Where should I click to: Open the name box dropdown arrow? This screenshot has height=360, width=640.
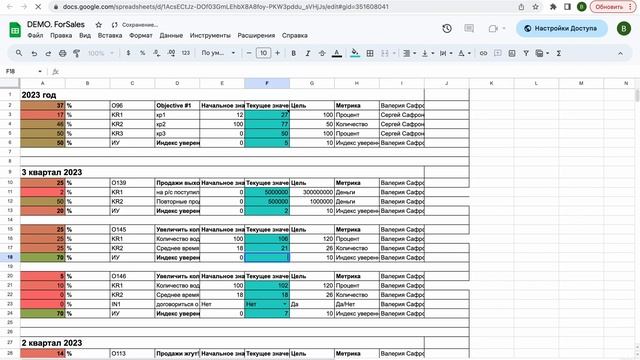click(x=40, y=71)
